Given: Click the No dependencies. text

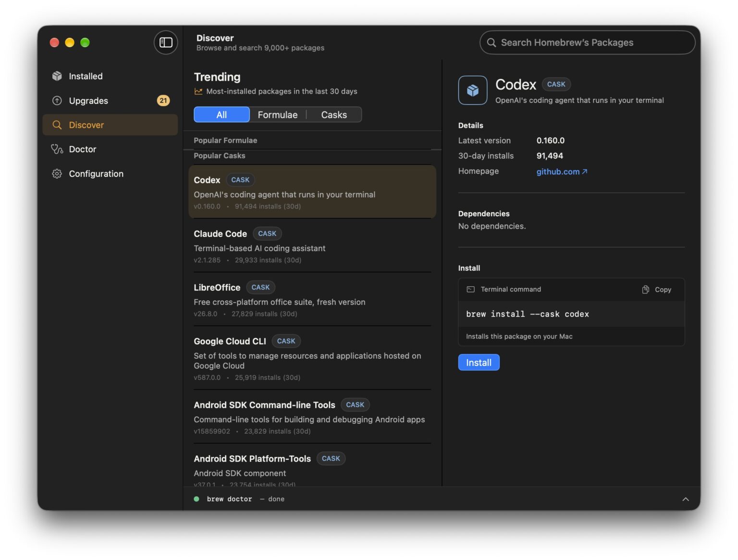Looking at the screenshot, I should tap(492, 226).
